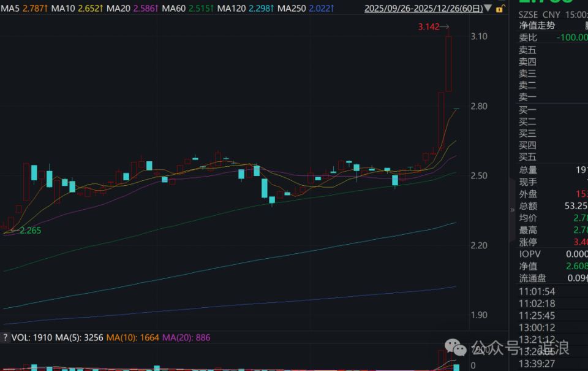Click the 流通盘 row
This screenshot has width=588, height=371.
[x=553, y=278]
